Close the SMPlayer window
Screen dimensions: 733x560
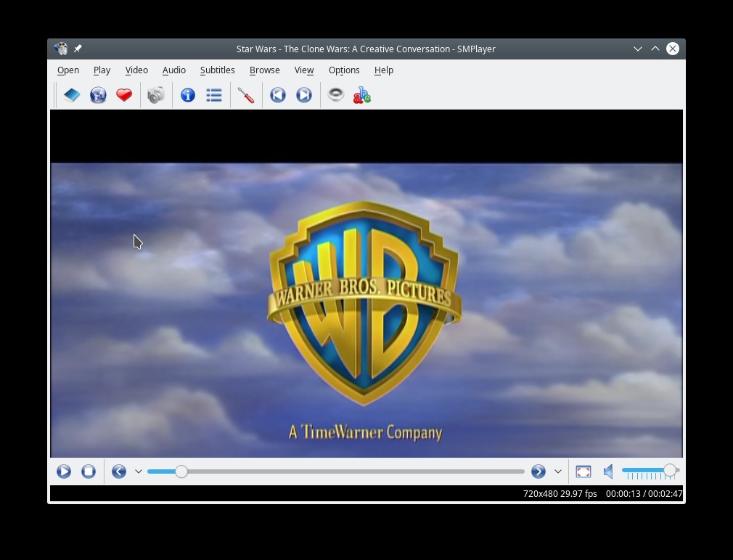tap(673, 49)
